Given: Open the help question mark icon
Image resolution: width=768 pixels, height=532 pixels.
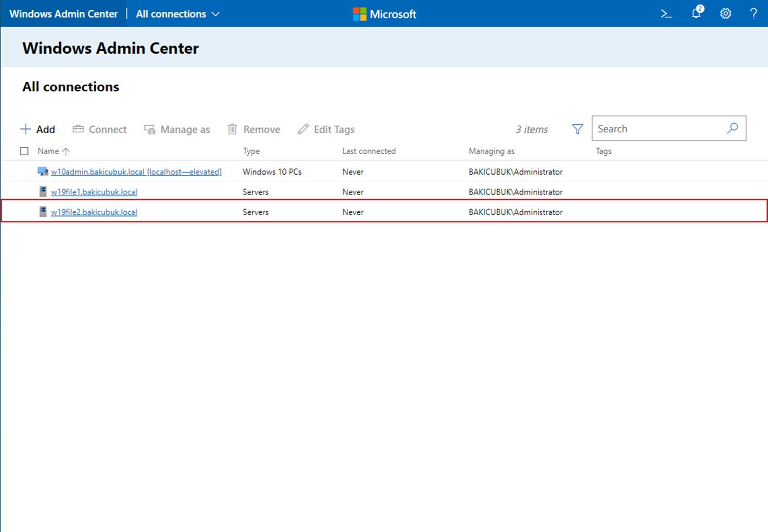Looking at the screenshot, I should (x=753, y=14).
